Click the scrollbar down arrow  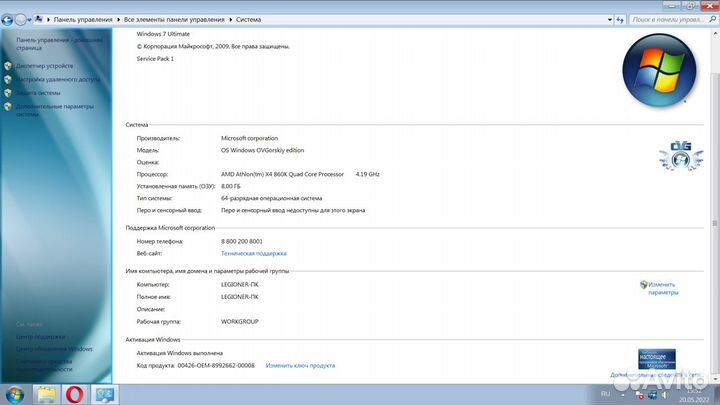(715, 380)
